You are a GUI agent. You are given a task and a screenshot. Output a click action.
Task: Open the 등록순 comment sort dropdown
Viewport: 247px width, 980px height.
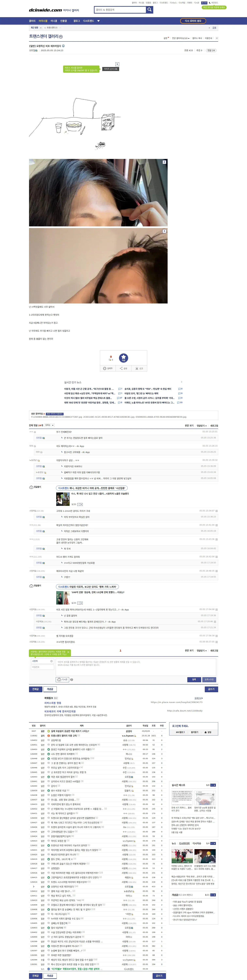click(x=49, y=425)
